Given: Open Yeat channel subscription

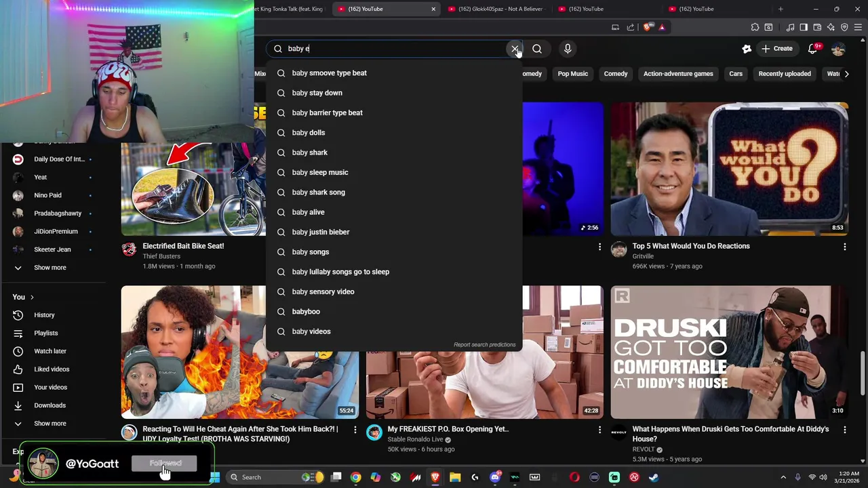Looking at the screenshot, I should click(41, 178).
